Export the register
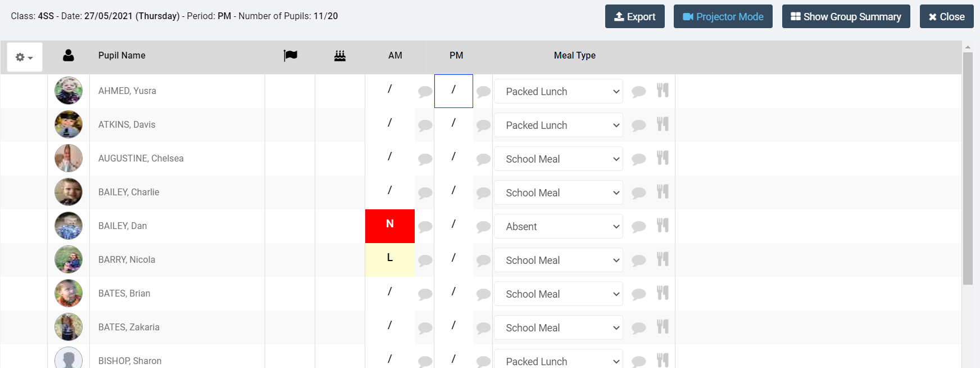The image size is (980, 368). point(634,17)
